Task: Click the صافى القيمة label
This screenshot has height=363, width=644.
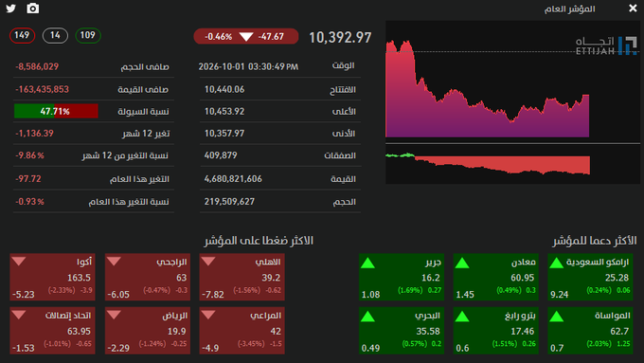Action: click(143, 89)
